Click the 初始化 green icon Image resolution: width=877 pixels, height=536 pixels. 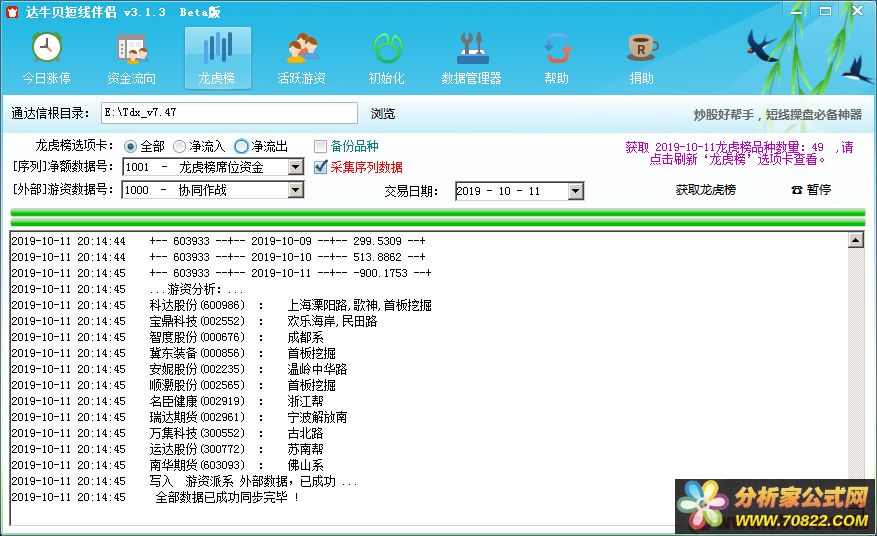coord(387,48)
